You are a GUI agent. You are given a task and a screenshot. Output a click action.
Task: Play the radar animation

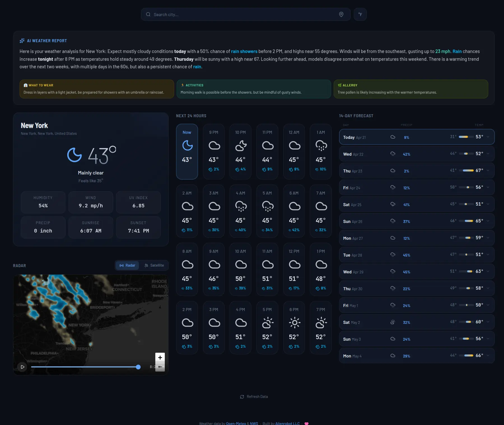[x=22, y=367]
